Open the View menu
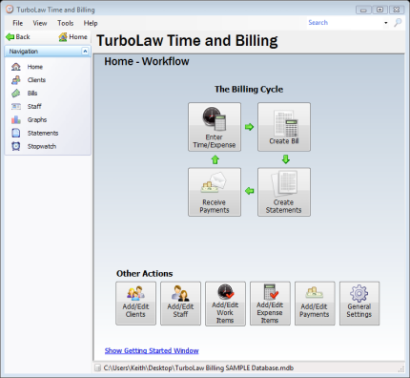The height and width of the screenshot is (378, 410). (40, 23)
